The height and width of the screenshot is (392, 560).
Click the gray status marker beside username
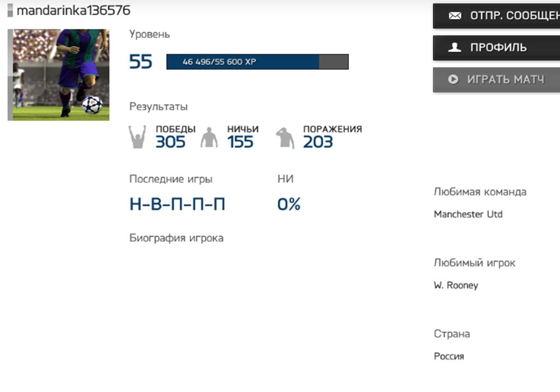click(11, 11)
